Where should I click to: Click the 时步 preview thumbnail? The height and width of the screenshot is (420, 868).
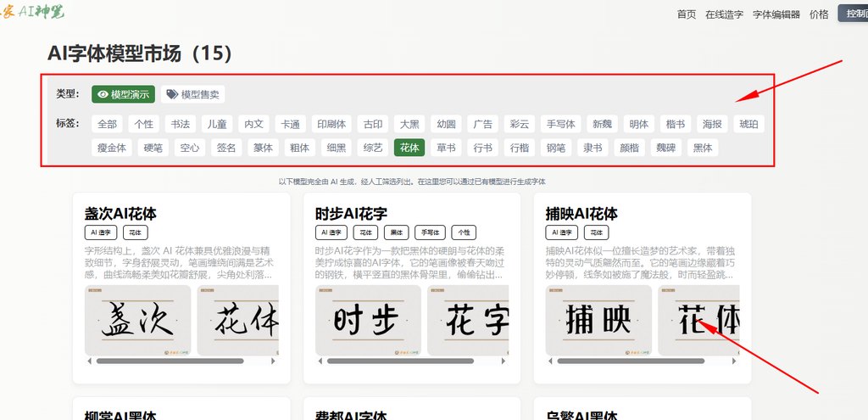[368, 320]
